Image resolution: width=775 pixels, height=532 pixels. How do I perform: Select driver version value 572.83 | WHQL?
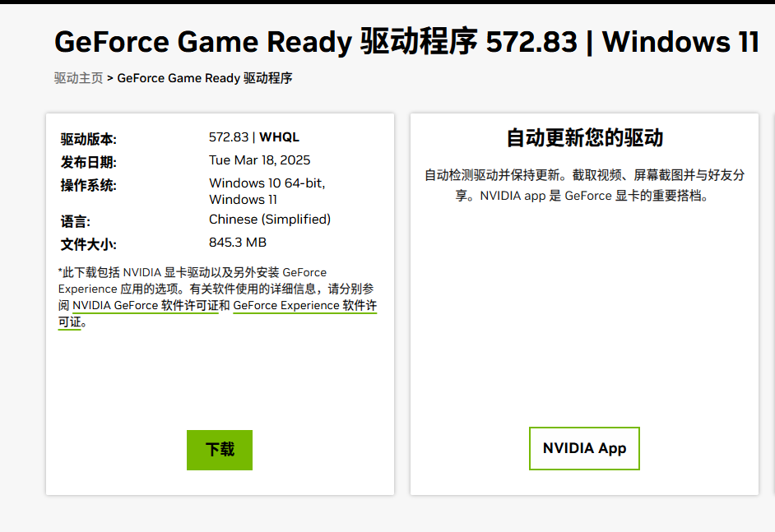pos(254,136)
